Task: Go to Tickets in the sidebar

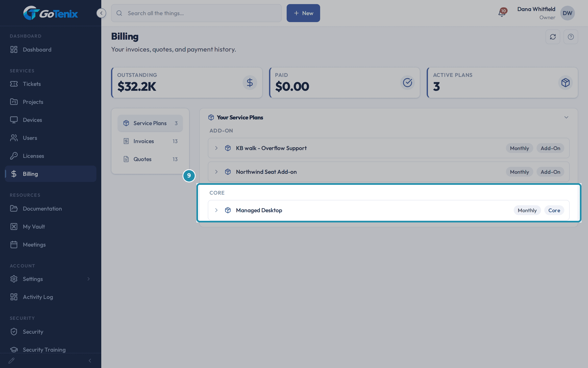Action: (x=51, y=84)
